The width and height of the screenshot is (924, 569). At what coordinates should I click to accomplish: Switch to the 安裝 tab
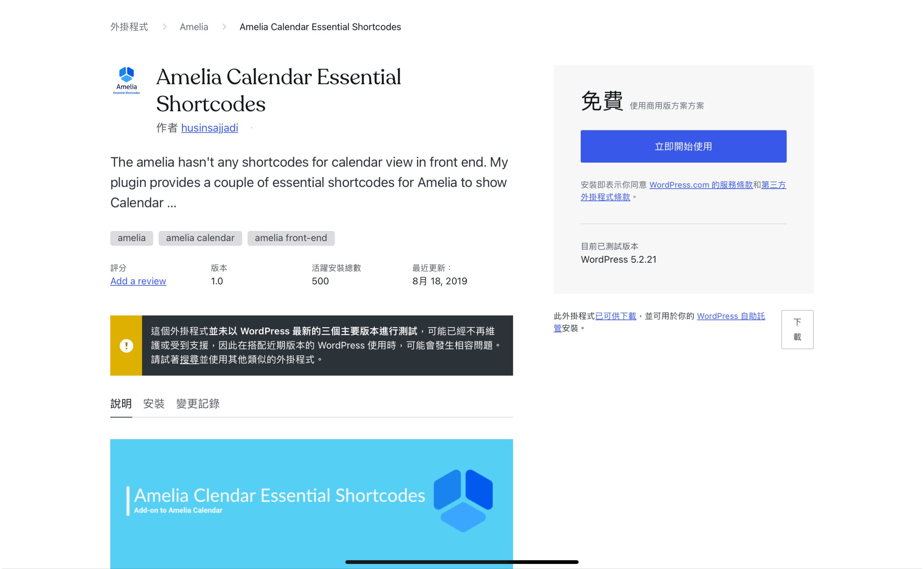pyautogui.click(x=154, y=404)
